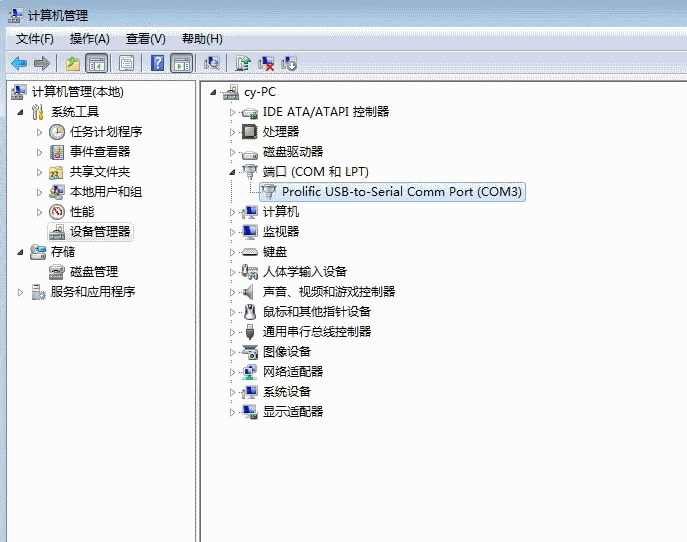This screenshot has height=542, width=687.
Task: Open the 文件(F) menu
Action: (35, 39)
